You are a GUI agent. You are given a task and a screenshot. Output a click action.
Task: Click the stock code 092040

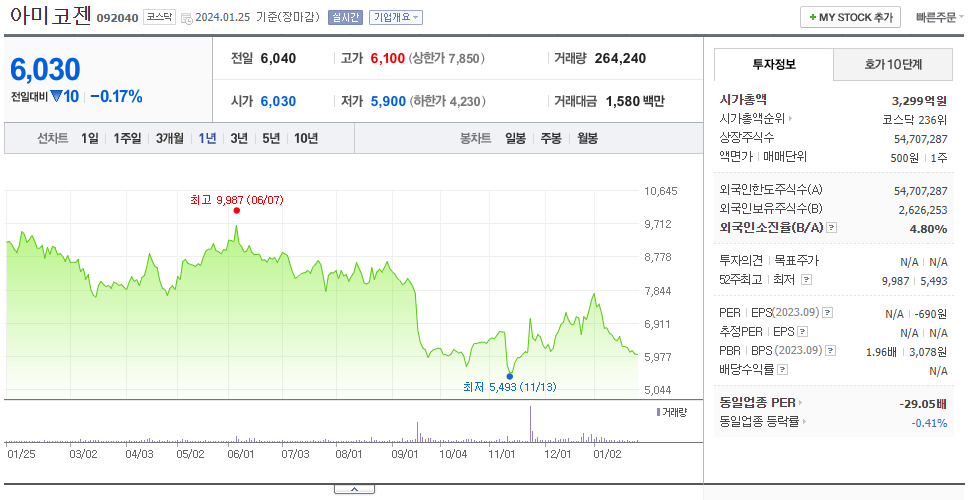pos(117,18)
